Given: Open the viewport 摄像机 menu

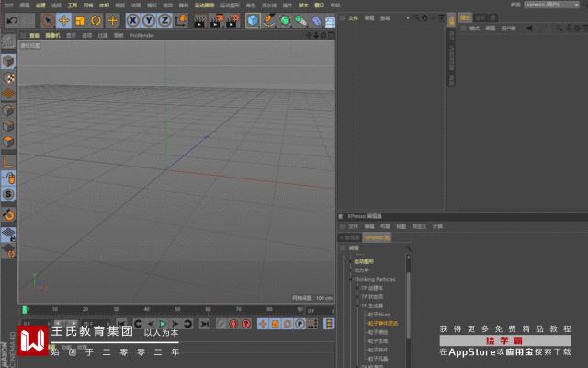Looking at the screenshot, I should [x=53, y=35].
